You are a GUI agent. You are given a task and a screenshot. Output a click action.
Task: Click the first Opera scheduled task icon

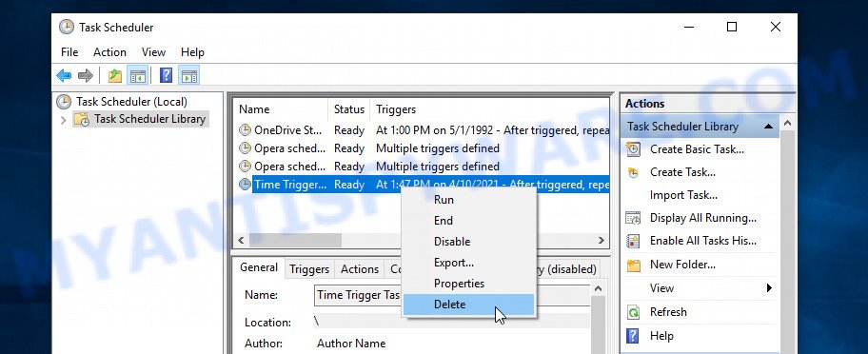[x=245, y=148]
